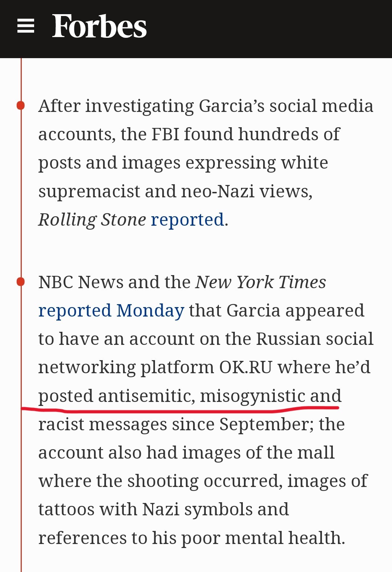Click the phrase "neo-Nazi views"
Image resolution: width=392 pixels, height=572 pixels.
point(246,192)
